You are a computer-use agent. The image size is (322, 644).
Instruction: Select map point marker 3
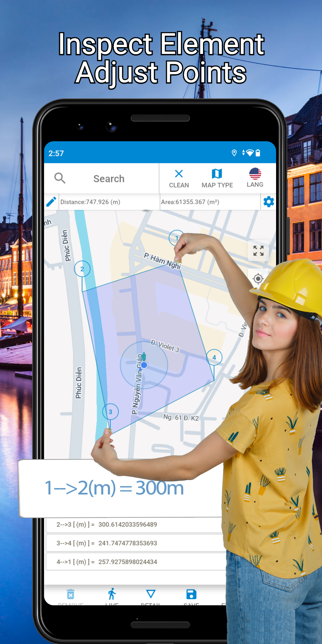click(x=110, y=412)
